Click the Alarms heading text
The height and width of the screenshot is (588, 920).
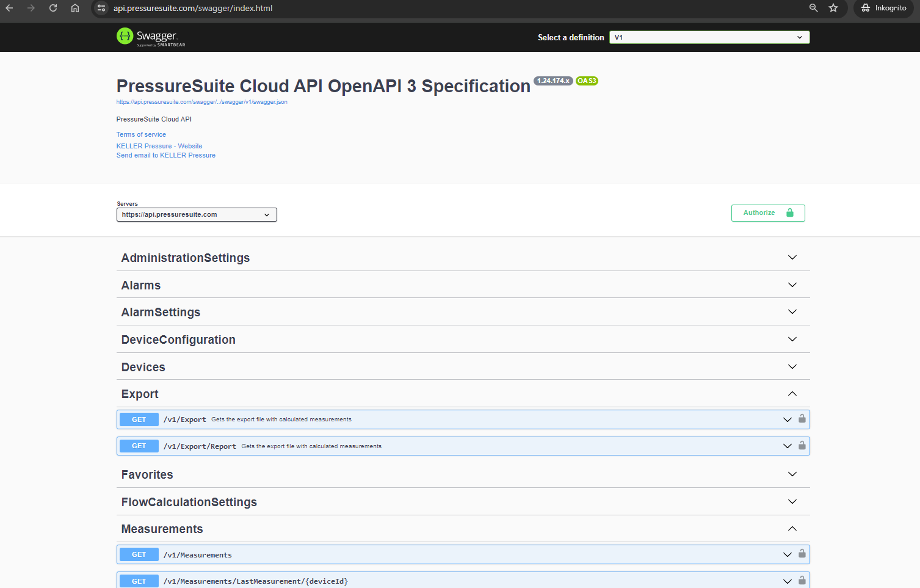pyautogui.click(x=141, y=285)
